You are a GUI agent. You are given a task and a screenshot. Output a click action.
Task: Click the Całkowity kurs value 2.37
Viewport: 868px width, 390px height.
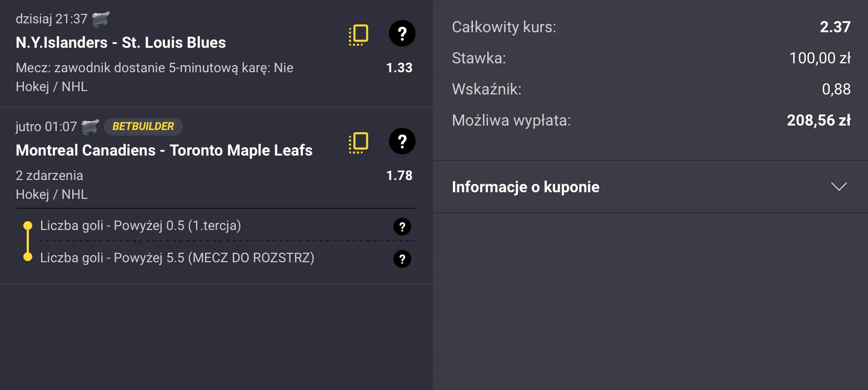click(x=835, y=27)
